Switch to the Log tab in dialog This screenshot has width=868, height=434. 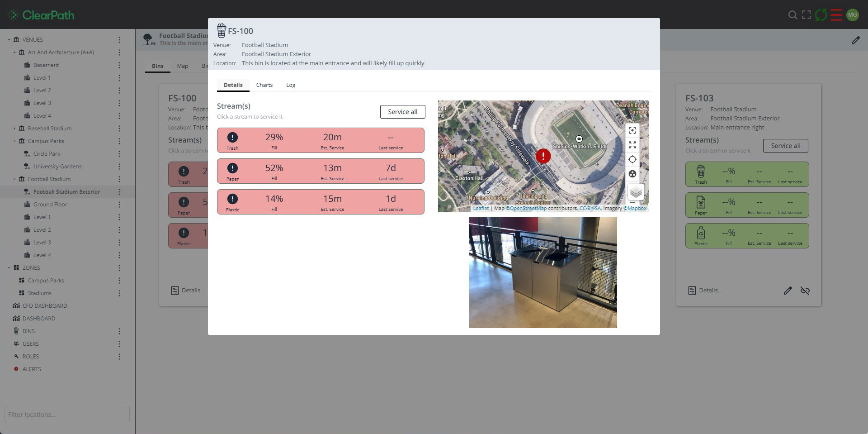coord(291,85)
